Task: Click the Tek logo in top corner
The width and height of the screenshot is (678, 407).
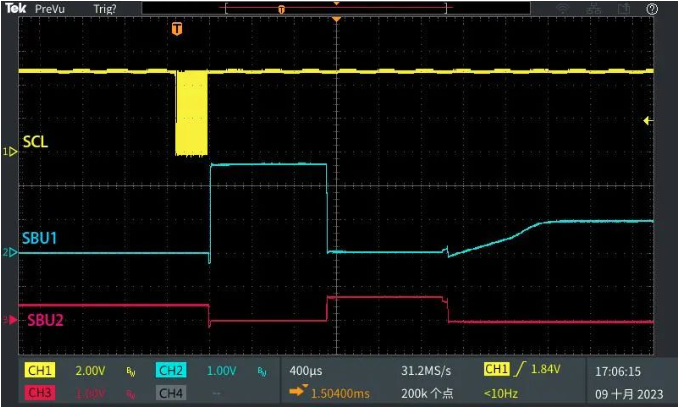Action: coord(15,8)
